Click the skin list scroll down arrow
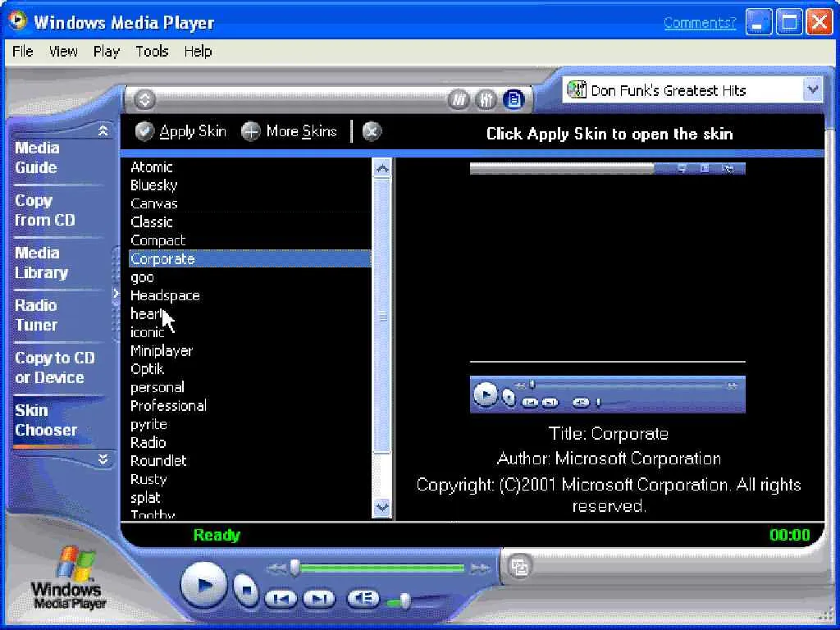 pos(382,506)
